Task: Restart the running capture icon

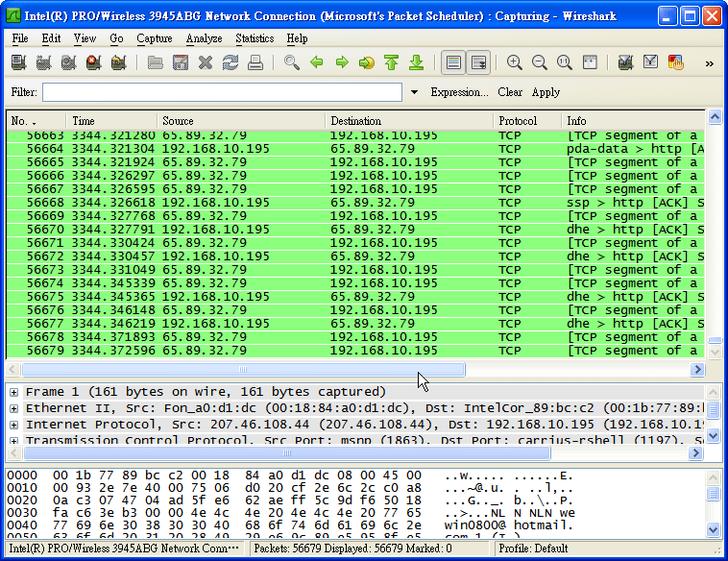Action: (x=119, y=62)
